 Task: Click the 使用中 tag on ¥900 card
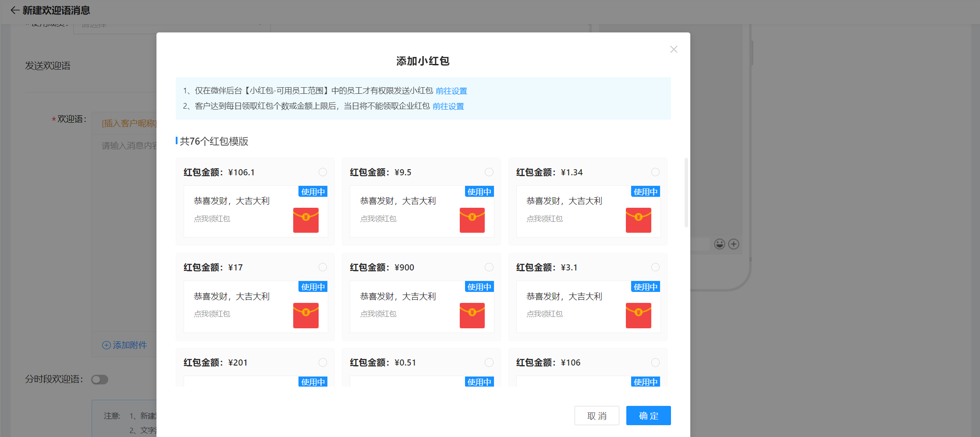(x=479, y=287)
